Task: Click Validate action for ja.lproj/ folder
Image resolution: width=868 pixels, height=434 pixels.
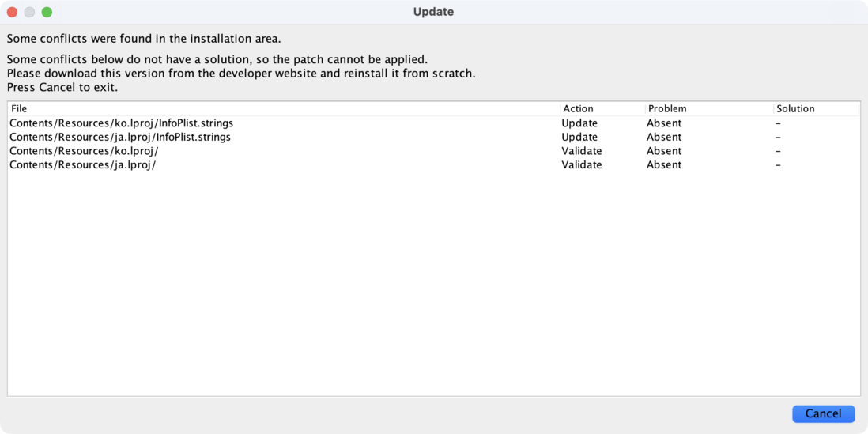Action: pyautogui.click(x=582, y=165)
